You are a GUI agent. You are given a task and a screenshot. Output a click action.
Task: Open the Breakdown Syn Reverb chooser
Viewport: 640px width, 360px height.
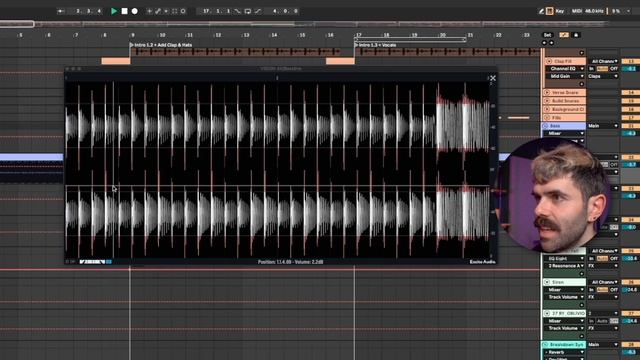pyautogui.click(x=565, y=352)
